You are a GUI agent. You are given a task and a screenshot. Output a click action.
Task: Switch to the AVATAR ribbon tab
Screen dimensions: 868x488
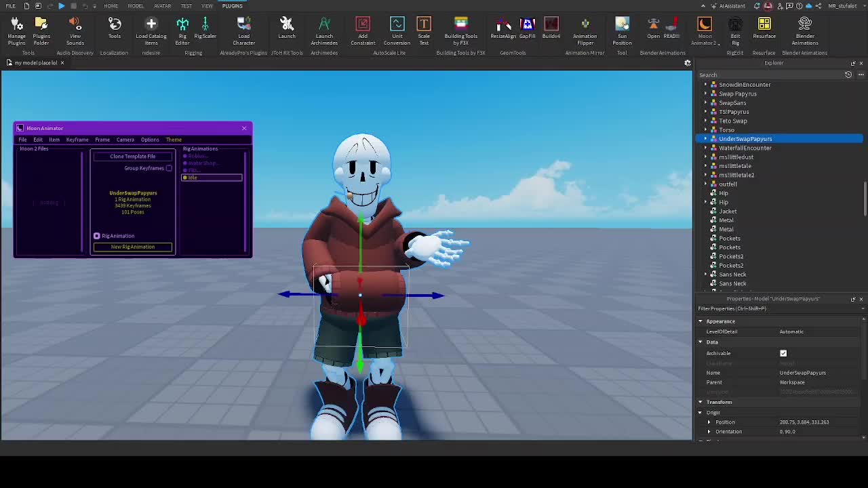[162, 6]
